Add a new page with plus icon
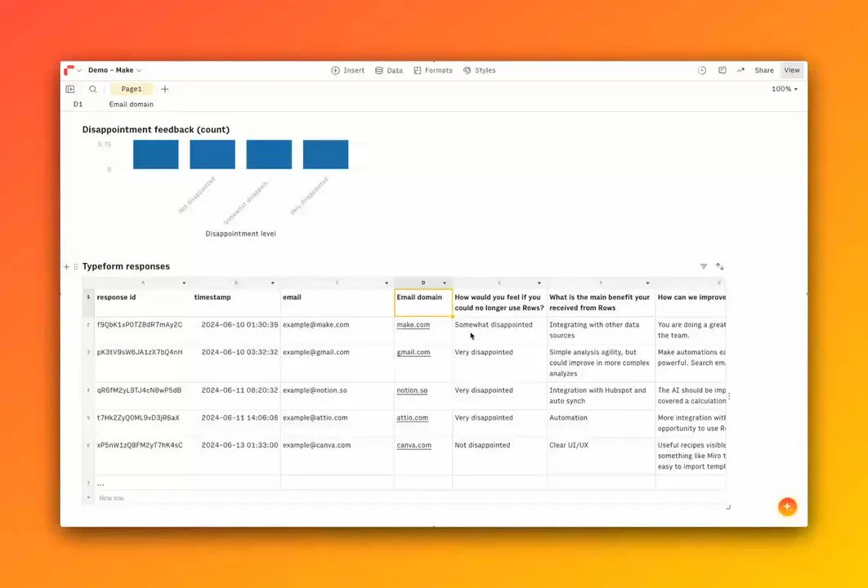 pyautogui.click(x=165, y=89)
